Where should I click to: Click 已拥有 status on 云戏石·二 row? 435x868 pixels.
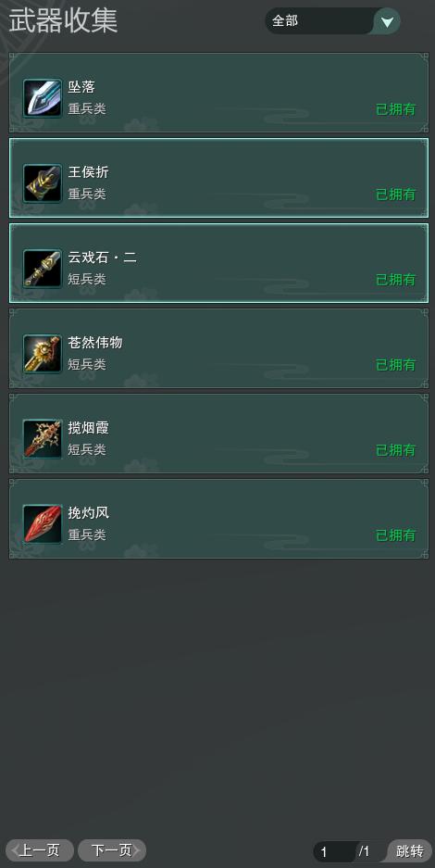click(x=396, y=280)
